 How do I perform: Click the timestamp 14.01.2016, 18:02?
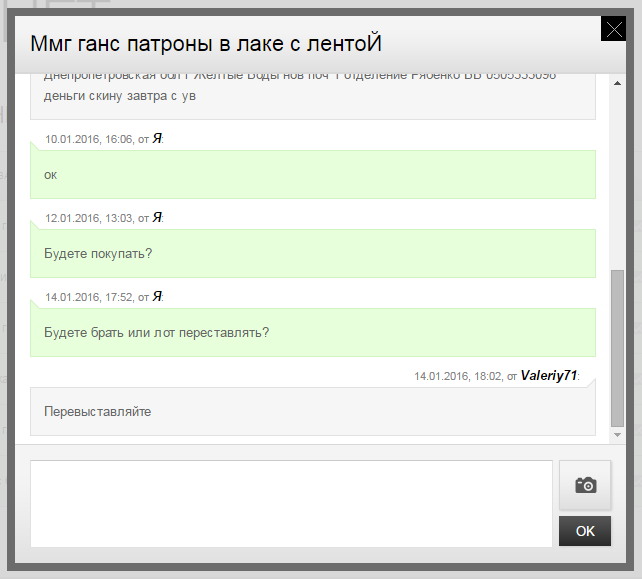coord(458,377)
